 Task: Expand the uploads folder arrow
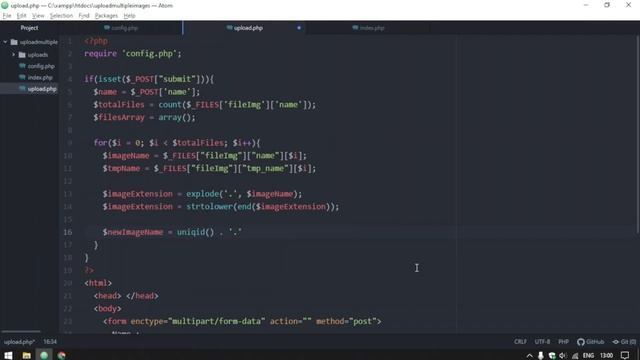pos(13,54)
